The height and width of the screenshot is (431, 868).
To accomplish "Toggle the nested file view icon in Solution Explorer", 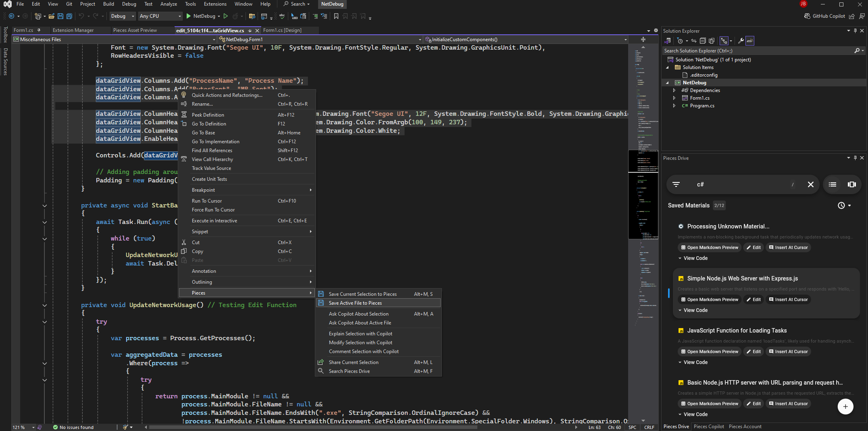I will 724,41.
